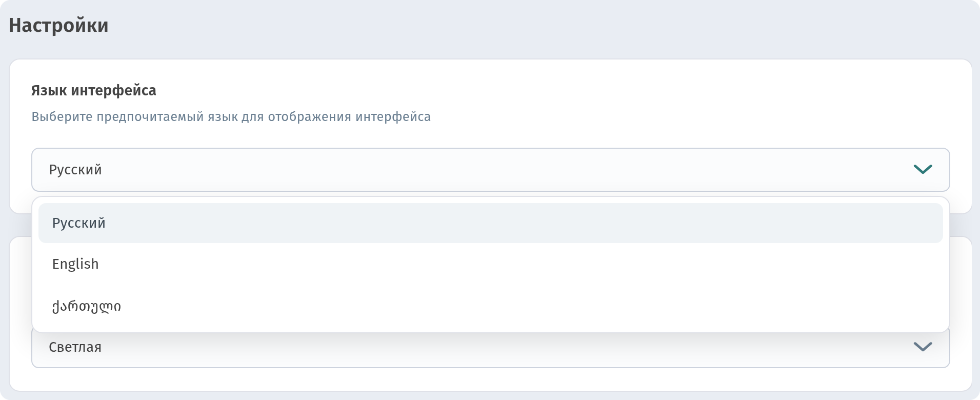Click the highlighted selected row in language list
Screen dimensions: 980x400
pyautogui.click(x=490, y=223)
